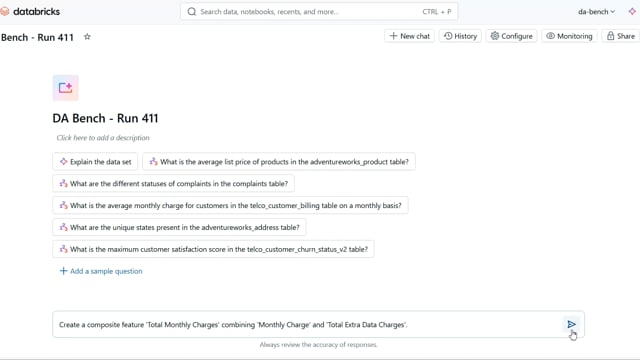
Task: Open the Databricks assistant sparkle icon
Action: pyautogui.click(x=632, y=11)
